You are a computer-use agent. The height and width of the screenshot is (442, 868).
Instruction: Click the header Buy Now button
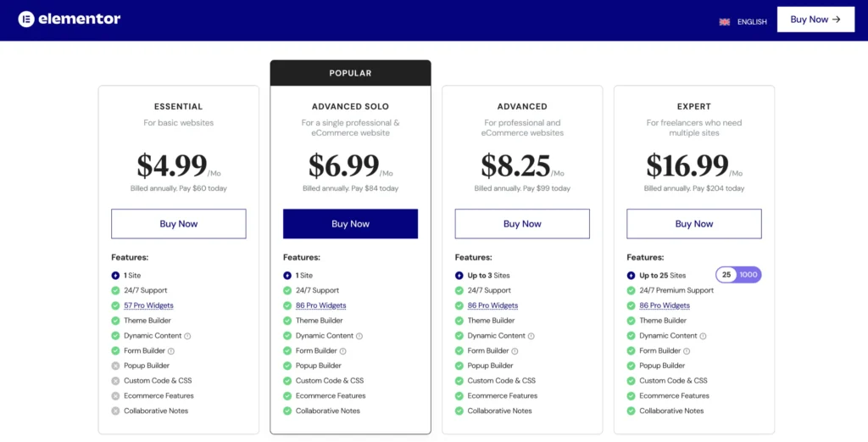(815, 20)
